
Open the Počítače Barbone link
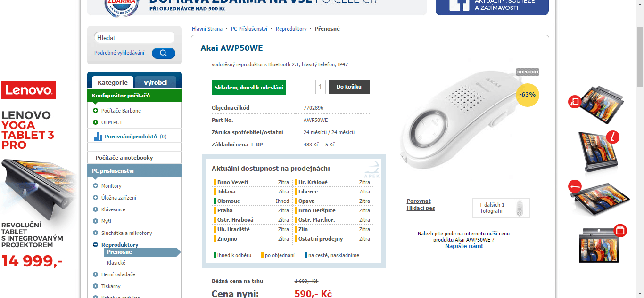tap(121, 111)
